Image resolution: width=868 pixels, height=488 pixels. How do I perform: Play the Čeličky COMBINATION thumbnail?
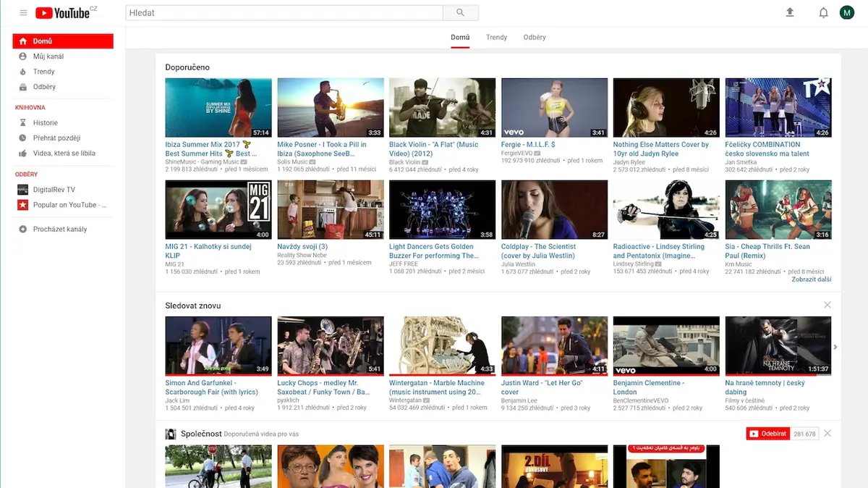click(778, 108)
